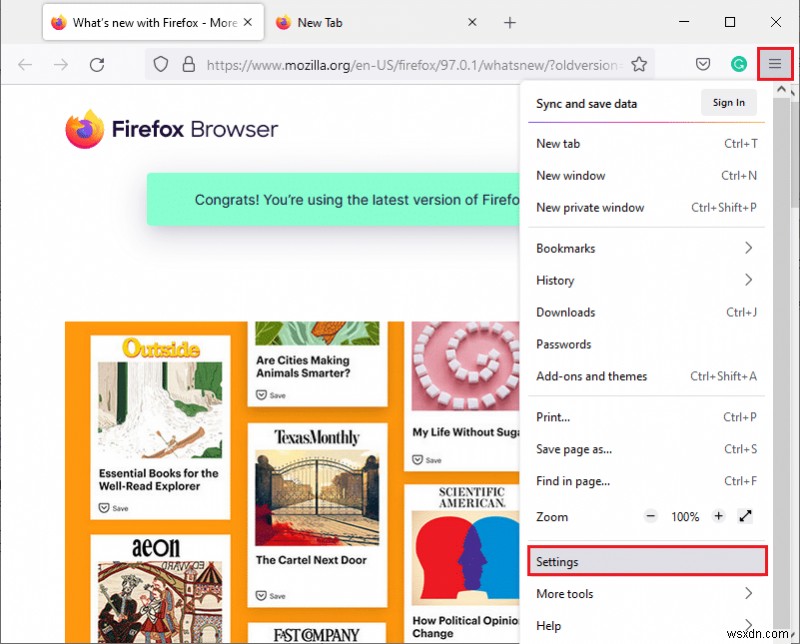The image size is (800, 644).
Task: Click inside the address bar
Action: (x=400, y=63)
